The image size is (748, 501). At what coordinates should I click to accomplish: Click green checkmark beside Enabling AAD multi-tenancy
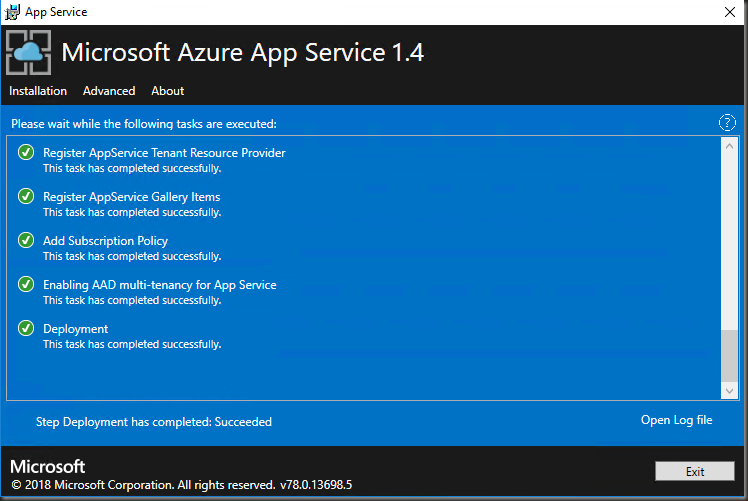tap(26, 285)
